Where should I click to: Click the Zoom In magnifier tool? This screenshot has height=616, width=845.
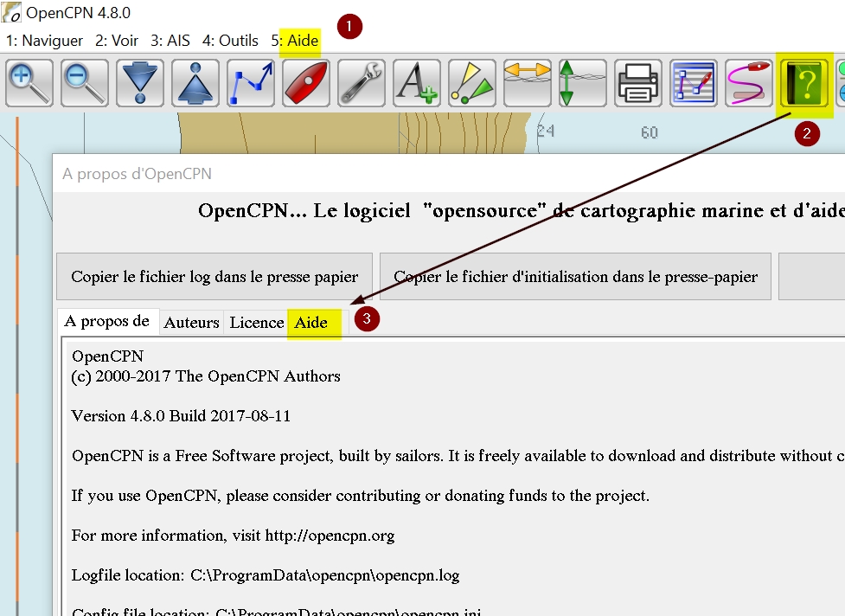[x=29, y=83]
